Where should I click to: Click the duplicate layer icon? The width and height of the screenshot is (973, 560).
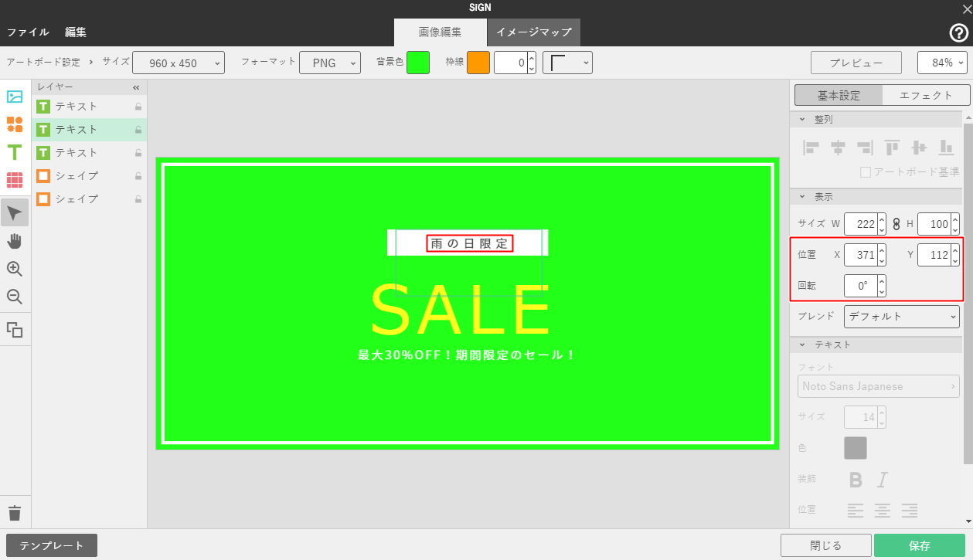(15, 330)
